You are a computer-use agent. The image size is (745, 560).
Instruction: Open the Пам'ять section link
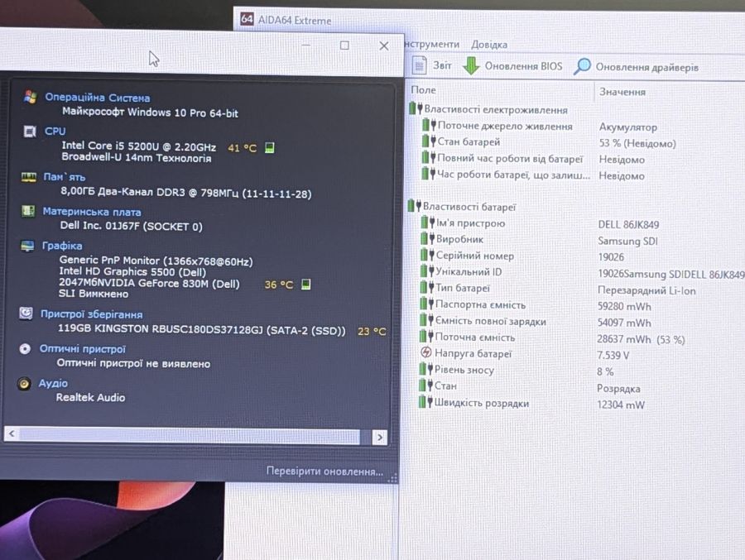[x=64, y=177]
